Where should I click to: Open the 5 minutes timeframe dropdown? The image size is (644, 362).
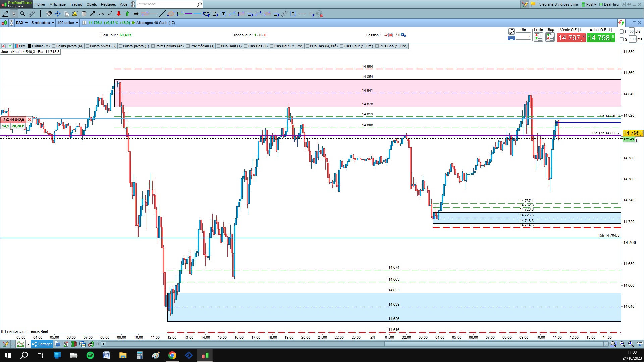point(42,23)
